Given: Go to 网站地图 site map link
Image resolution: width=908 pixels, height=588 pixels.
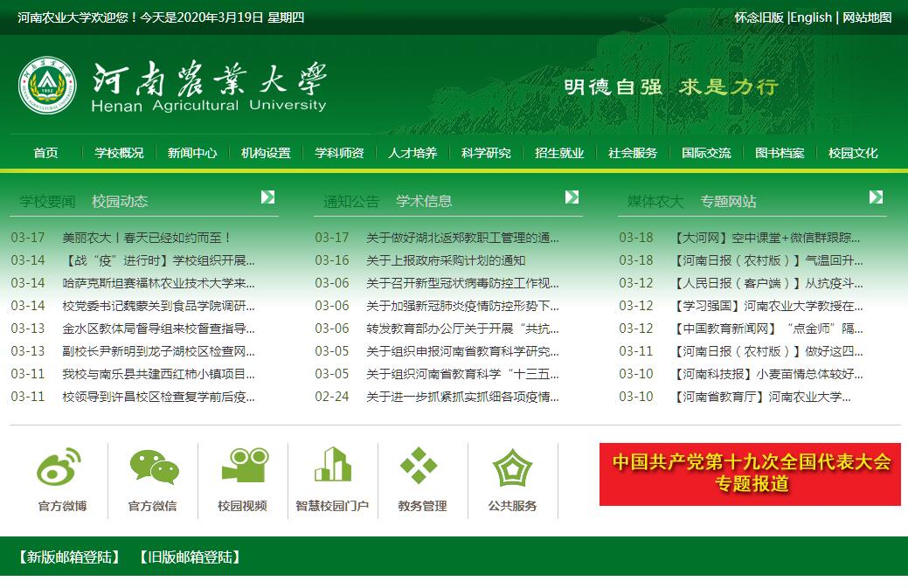Looking at the screenshot, I should (867, 17).
